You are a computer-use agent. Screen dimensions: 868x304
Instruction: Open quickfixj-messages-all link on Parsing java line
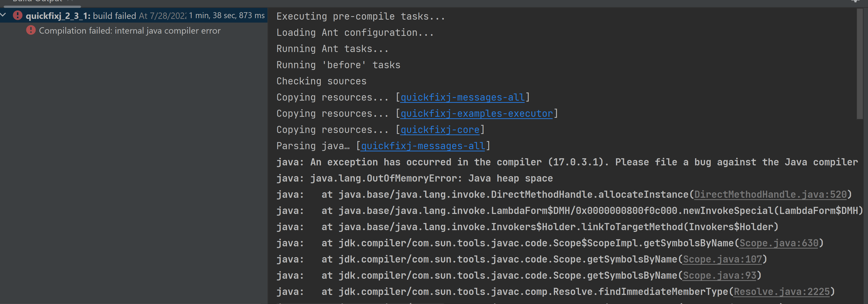423,146
